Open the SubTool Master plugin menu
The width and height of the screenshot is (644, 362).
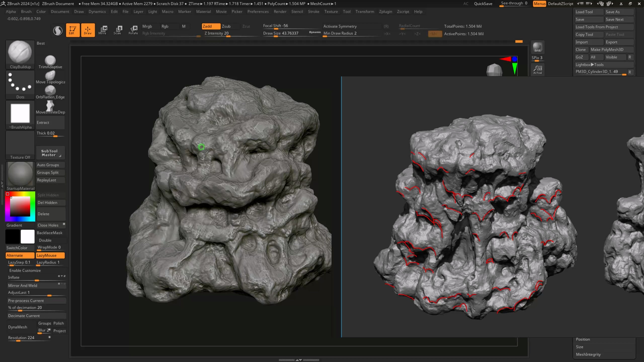50,153
